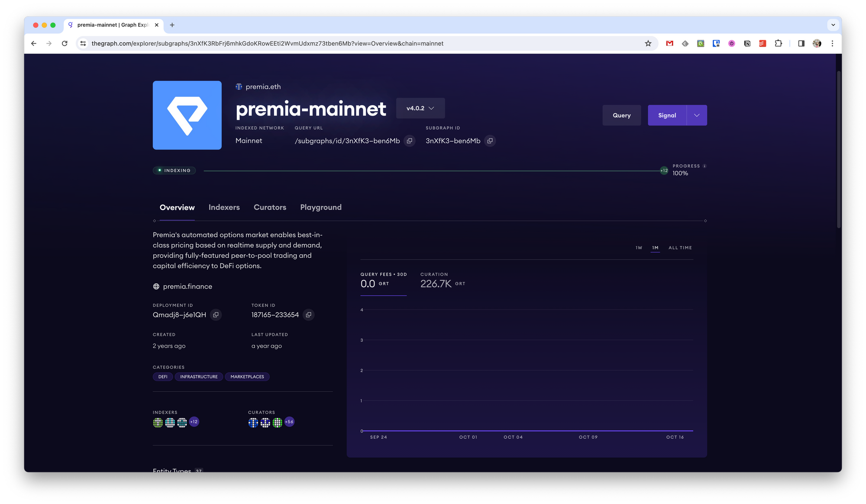Select the ALL TIME range
Viewport: 866px width, 504px height.
[x=680, y=248]
